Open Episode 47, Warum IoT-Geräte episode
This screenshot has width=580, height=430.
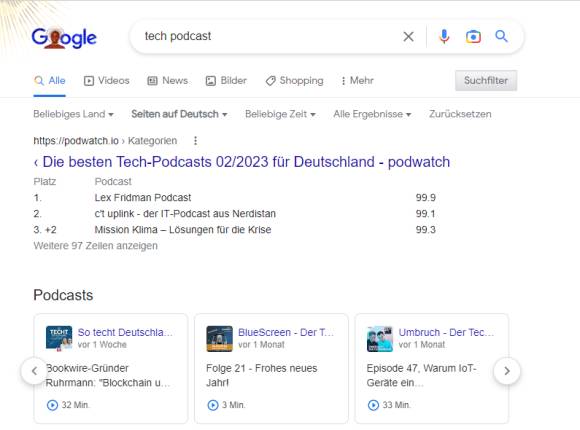(421, 375)
